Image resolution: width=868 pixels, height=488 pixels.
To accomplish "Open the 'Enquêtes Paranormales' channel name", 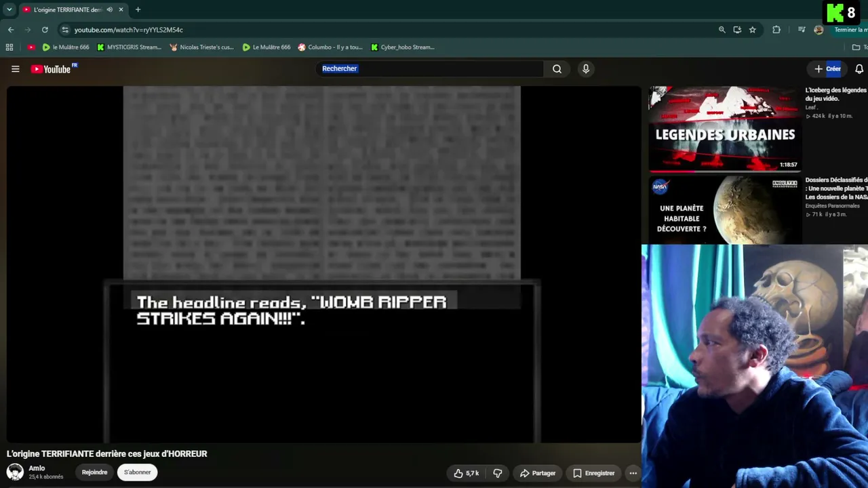I will coord(832,206).
